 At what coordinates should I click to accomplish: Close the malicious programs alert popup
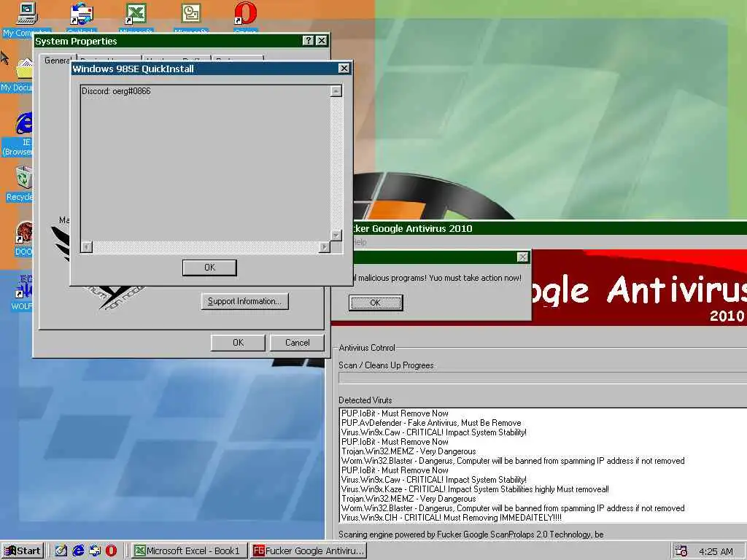[522, 257]
